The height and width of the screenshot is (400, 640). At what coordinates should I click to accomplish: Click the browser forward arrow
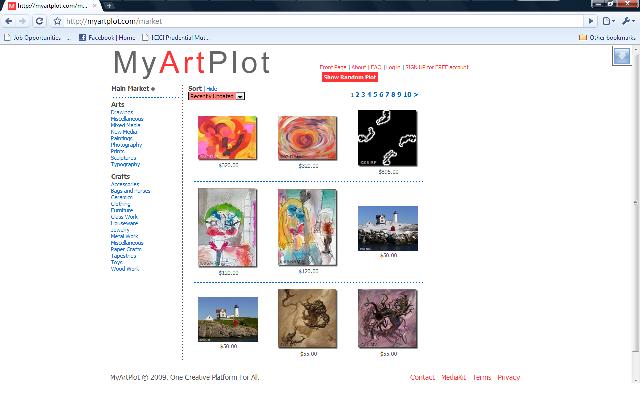tap(23, 21)
